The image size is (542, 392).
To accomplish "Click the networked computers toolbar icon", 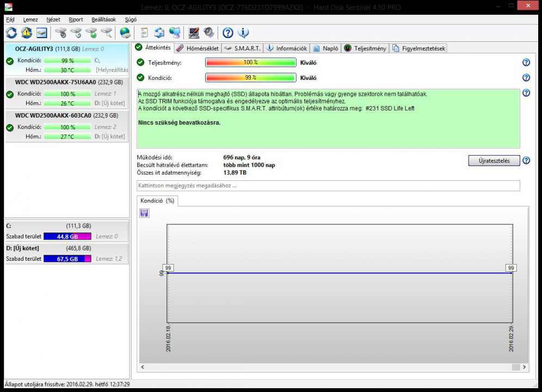I will [x=175, y=33].
